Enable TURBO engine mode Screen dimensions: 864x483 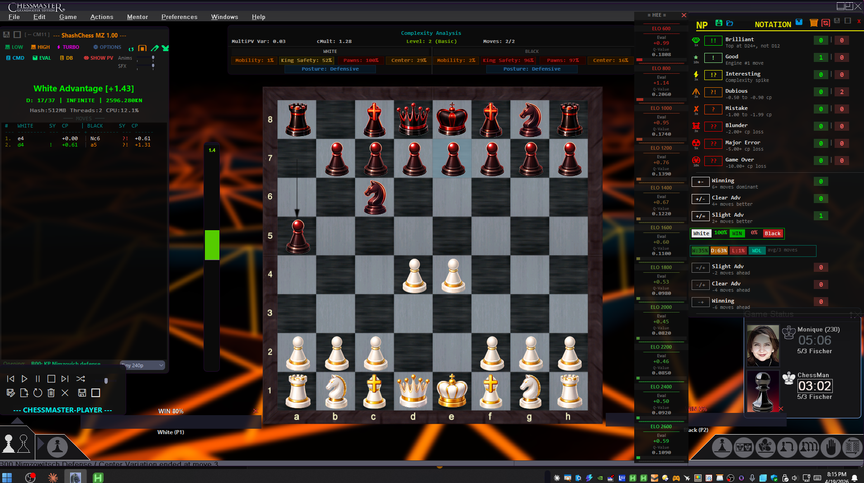[x=68, y=47]
